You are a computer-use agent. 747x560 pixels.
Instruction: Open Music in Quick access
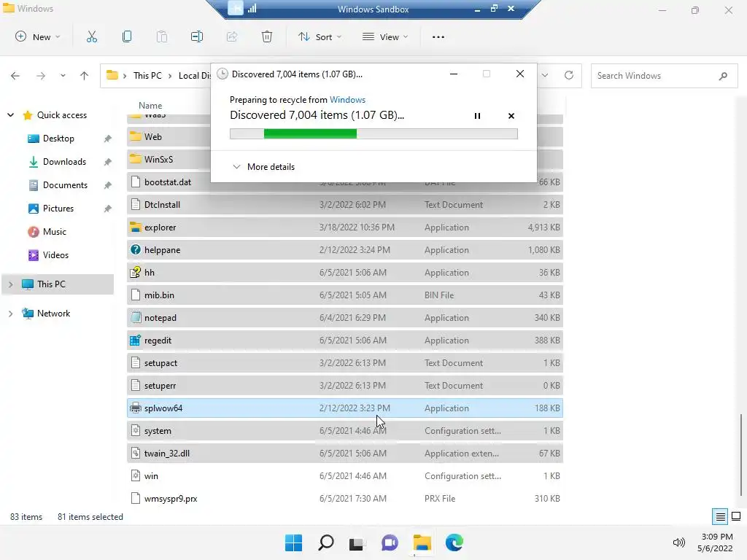54,231
